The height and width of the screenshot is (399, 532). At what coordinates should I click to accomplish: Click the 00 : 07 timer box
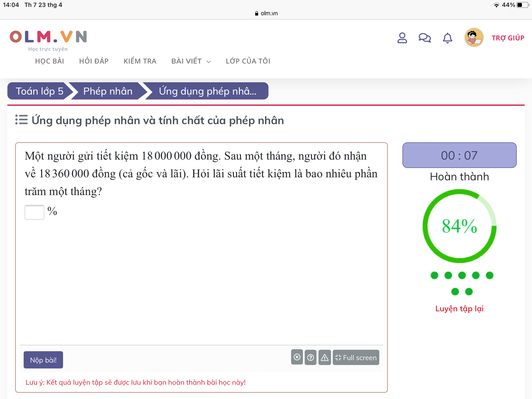(x=459, y=155)
